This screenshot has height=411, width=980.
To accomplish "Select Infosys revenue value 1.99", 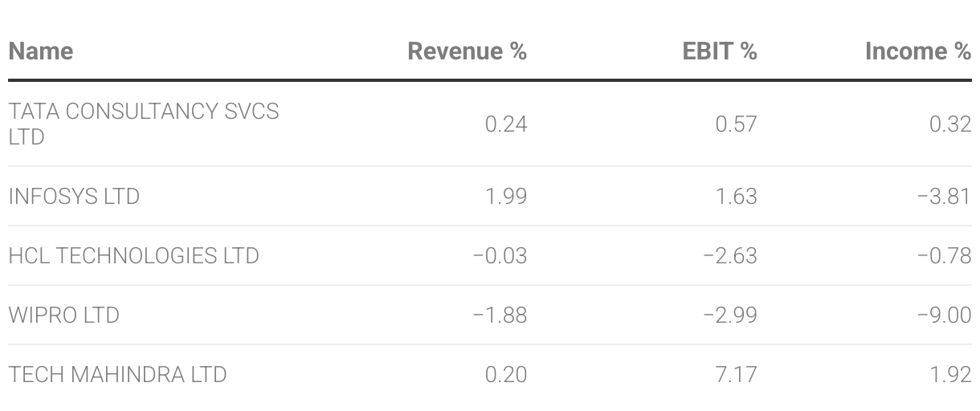I will [x=506, y=196].
